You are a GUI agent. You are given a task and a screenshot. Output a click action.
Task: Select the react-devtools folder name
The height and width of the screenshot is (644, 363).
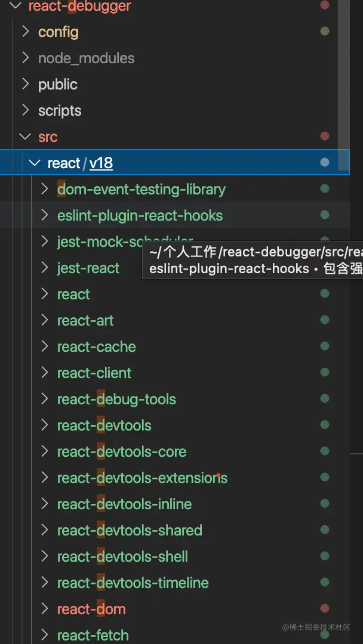tap(104, 426)
